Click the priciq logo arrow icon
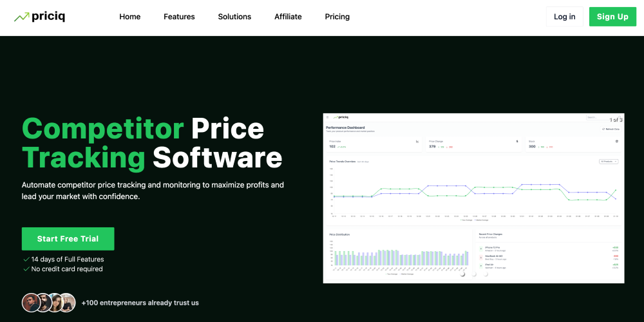 click(22, 17)
